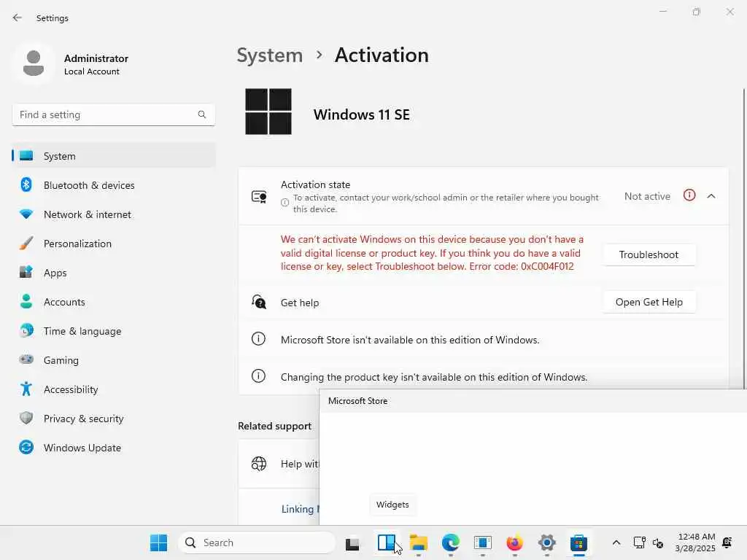Image resolution: width=747 pixels, height=560 pixels.
Task: Click the Help globe icon in Related support
Action: click(x=259, y=463)
